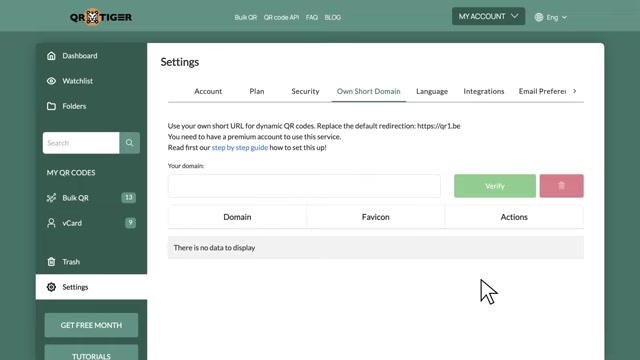Click the Your domain input field
The height and width of the screenshot is (360, 640).
point(304,186)
